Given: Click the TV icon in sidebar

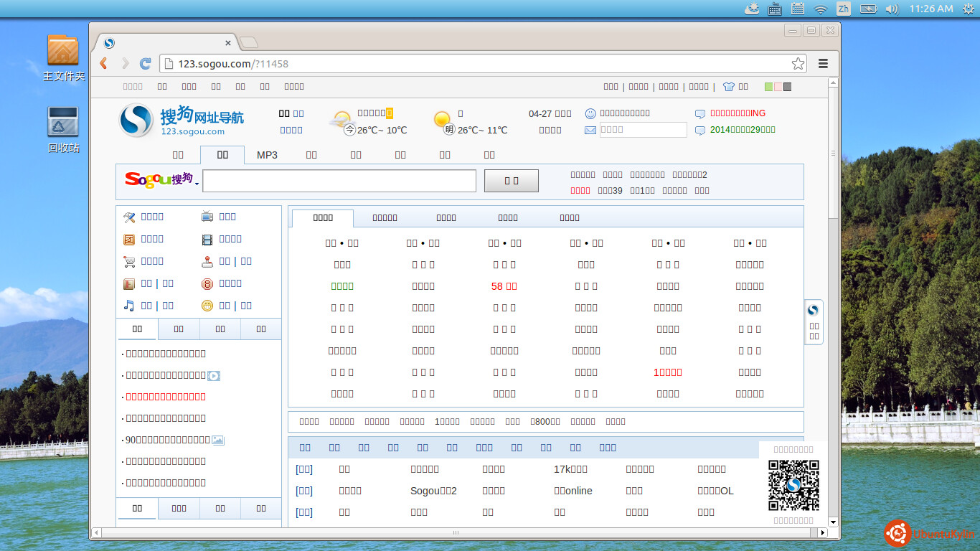Looking at the screenshot, I should (207, 217).
